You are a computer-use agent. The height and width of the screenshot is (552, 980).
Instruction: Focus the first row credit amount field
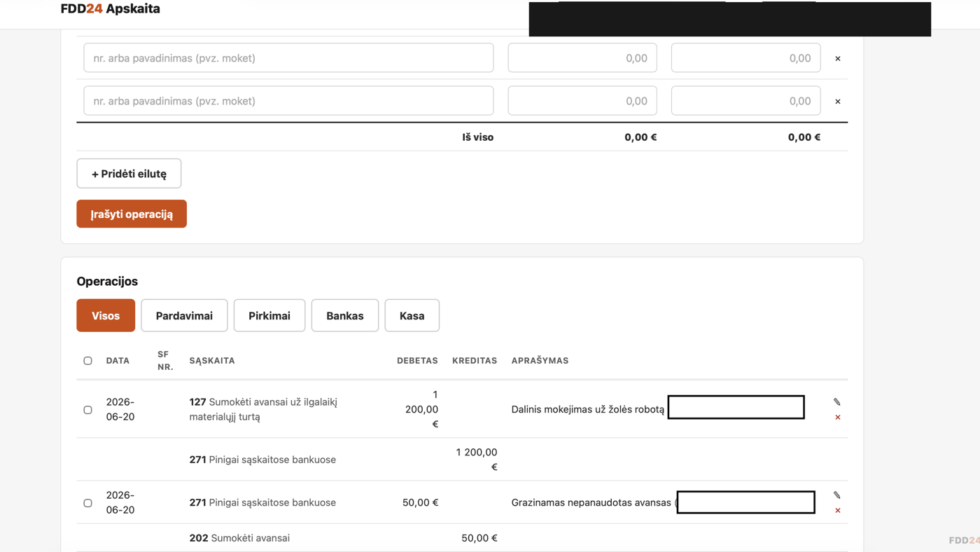point(745,58)
